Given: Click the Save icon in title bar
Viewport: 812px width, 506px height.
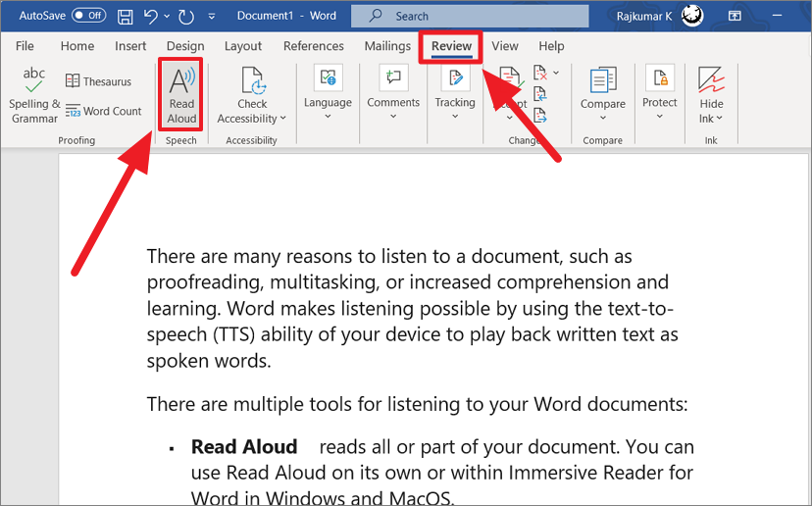Looking at the screenshot, I should [126, 16].
